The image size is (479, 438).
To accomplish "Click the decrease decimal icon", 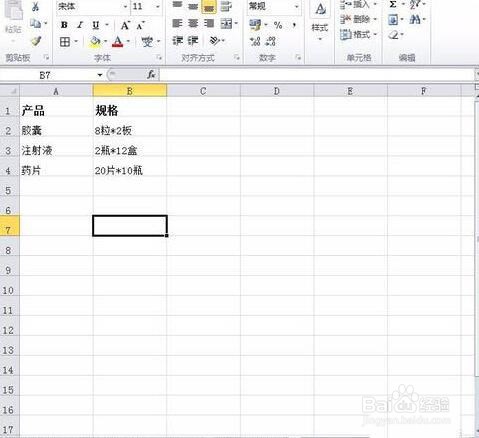I will pos(271,41).
